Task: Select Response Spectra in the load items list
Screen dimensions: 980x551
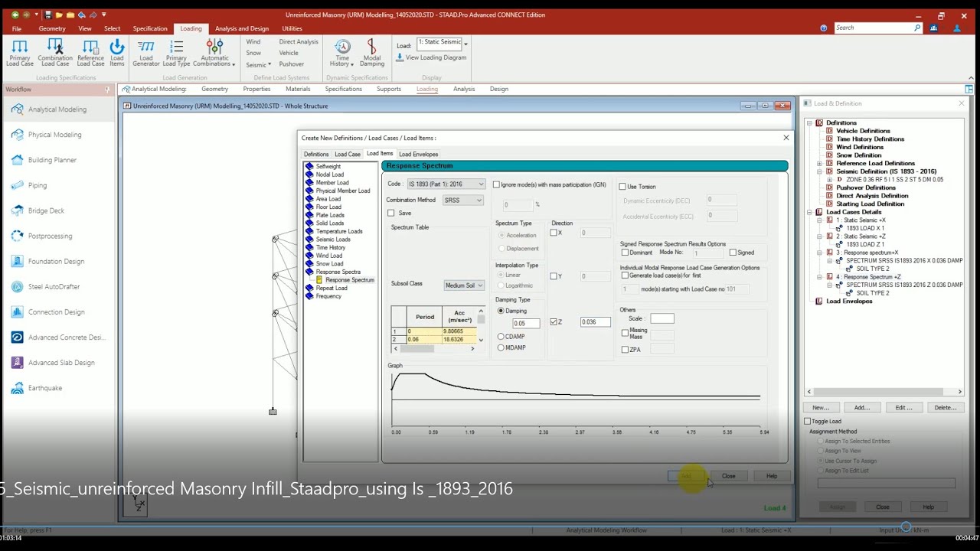Action: click(x=338, y=272)
